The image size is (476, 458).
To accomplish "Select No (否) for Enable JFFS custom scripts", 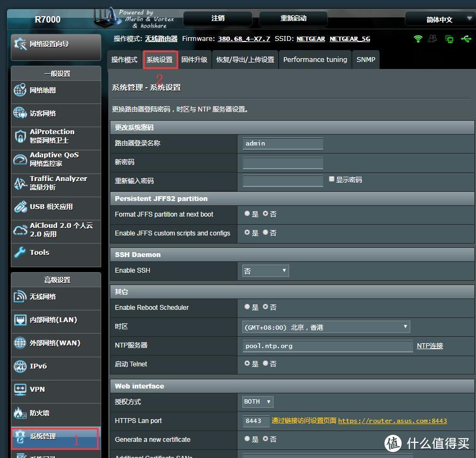I will 265,232.
